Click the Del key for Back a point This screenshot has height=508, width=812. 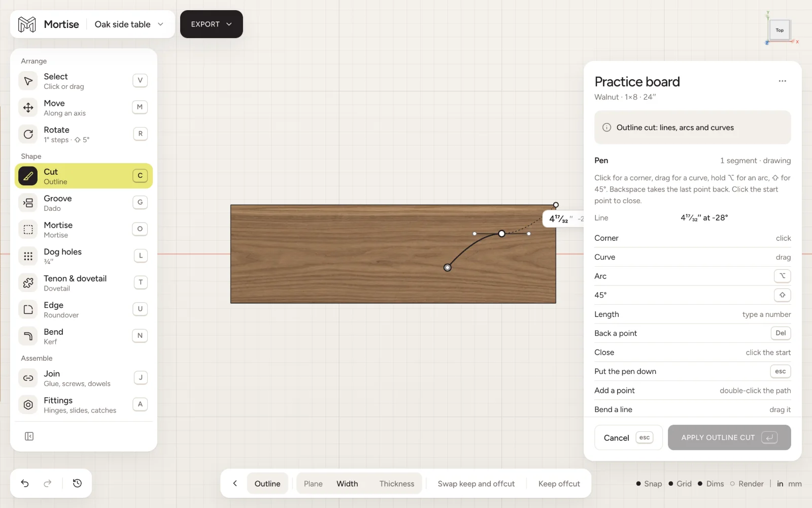781,333
